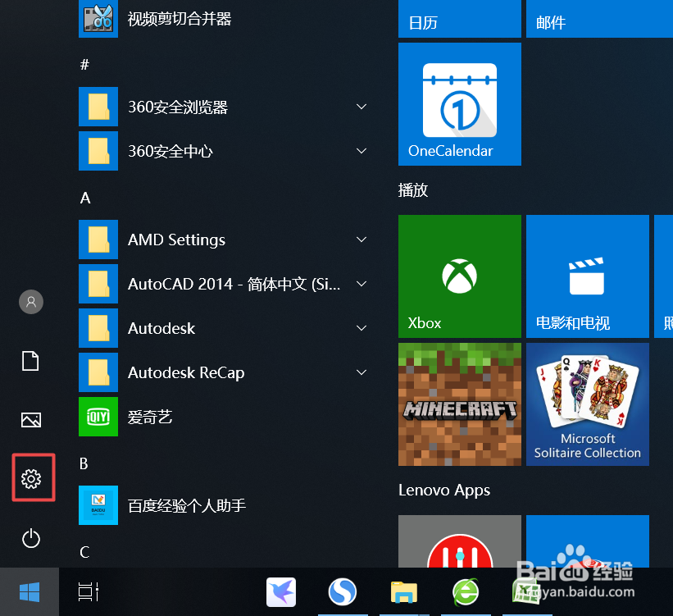Screen dimensions: 673x616
Task: Click the # section header
Action: coord(84,65)
